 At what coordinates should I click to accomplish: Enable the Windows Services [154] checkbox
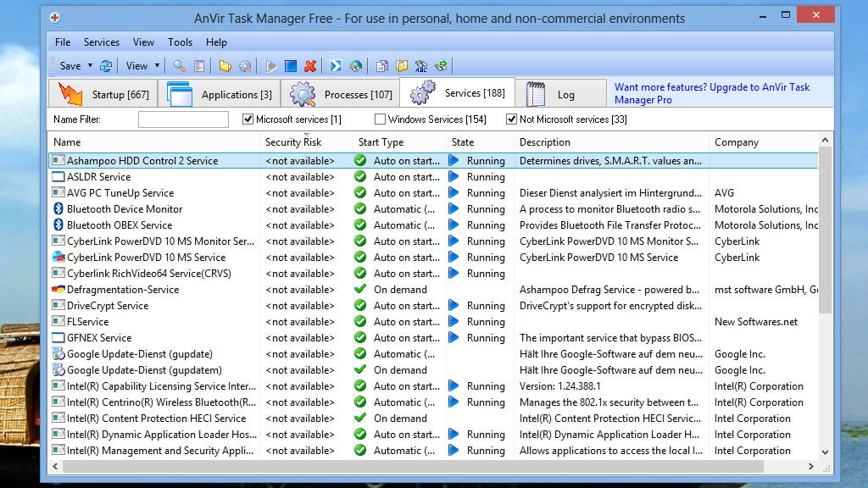[x=380, y=119]
